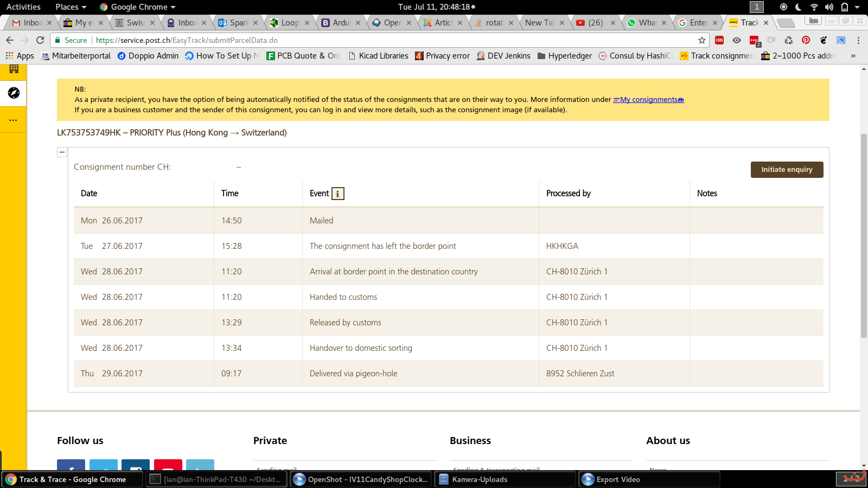868x488 pixels.
Task: Expand hidden bookmarks with the double chevron
Action: [853, 56]
